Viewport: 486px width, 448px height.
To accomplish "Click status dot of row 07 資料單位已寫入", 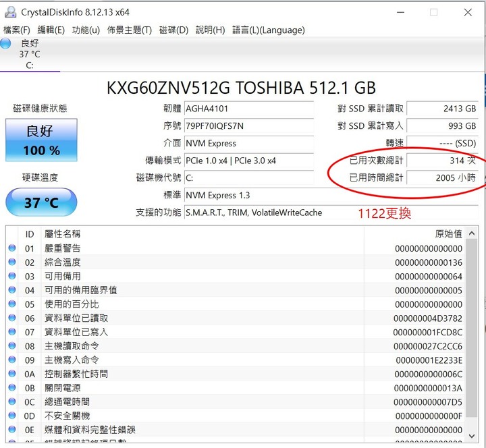I will click(12, 332).
